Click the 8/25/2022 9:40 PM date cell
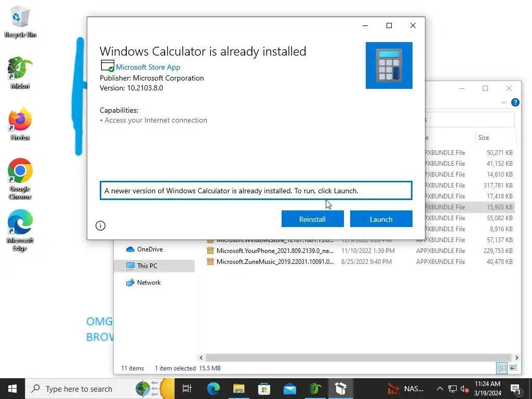The image size is (532, 399). point(366,262)
